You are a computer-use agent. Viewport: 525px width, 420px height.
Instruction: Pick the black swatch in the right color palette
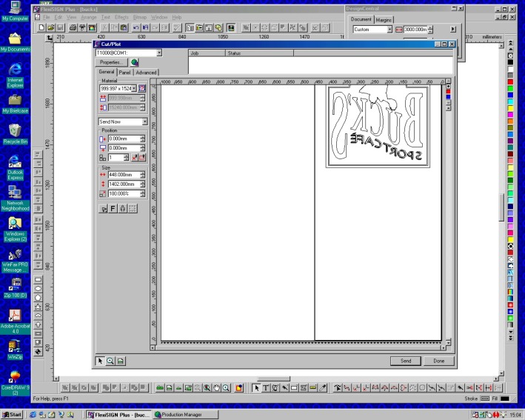coord(510,62)
